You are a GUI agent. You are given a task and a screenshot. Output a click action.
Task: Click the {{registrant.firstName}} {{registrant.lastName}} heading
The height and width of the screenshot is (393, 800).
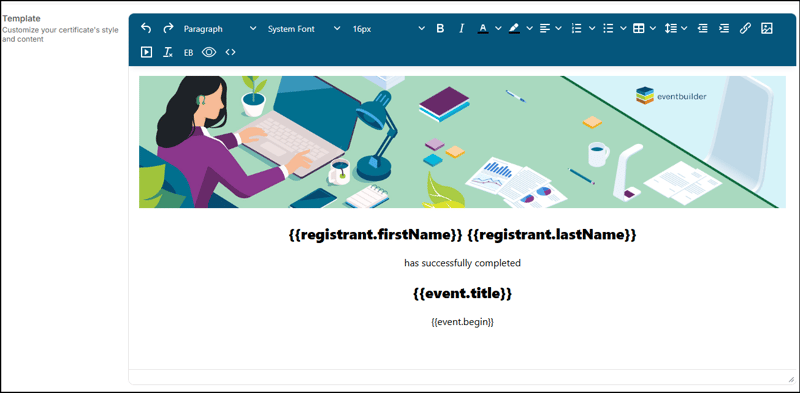pyautogui.click(x=462, y=235)
